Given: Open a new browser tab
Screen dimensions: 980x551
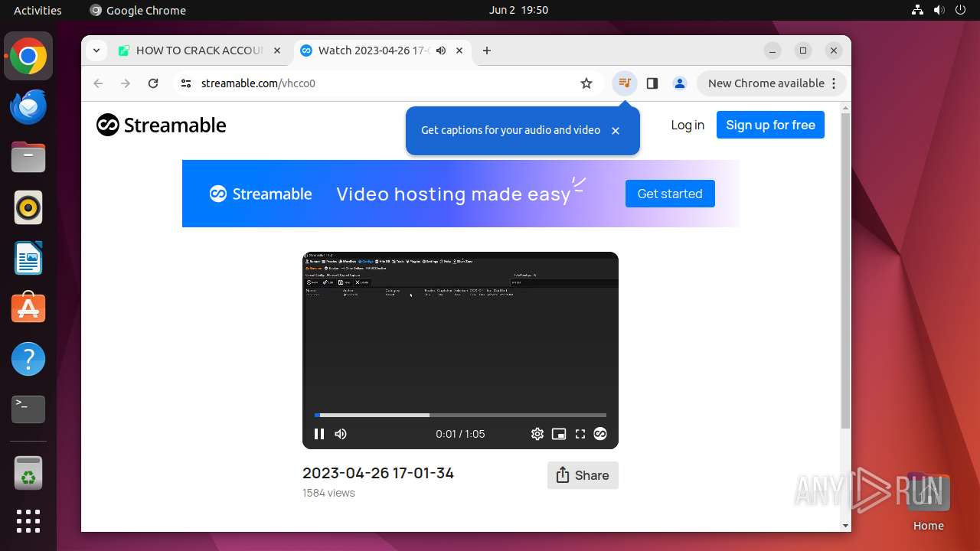Looking at the screenshot, I should click(487, 51).
